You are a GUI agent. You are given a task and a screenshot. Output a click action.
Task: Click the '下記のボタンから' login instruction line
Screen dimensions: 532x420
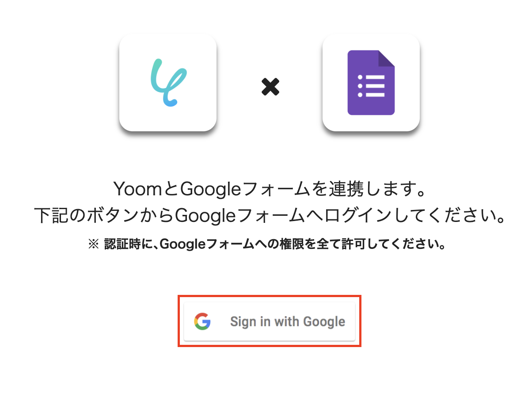270,216
